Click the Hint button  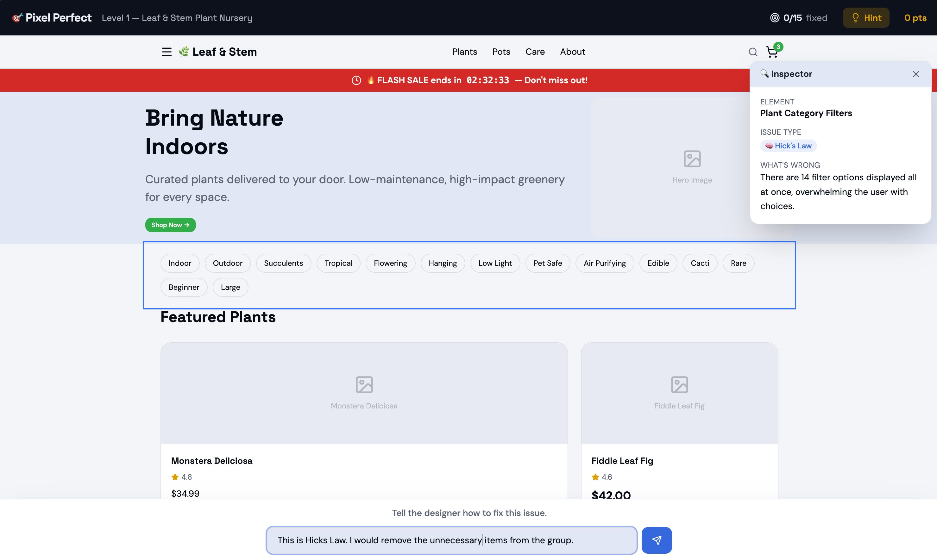click(x=866, y=18)
